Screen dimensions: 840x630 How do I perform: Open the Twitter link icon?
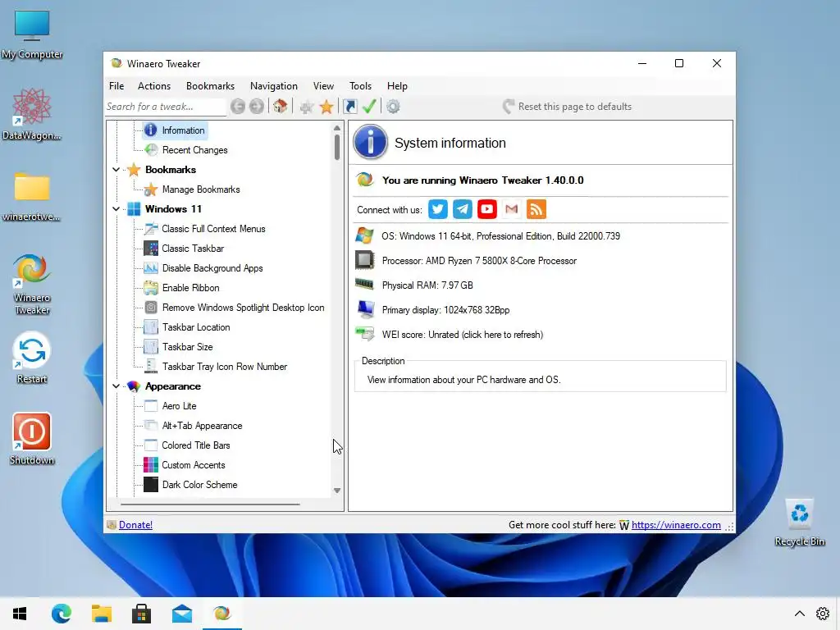438,209
